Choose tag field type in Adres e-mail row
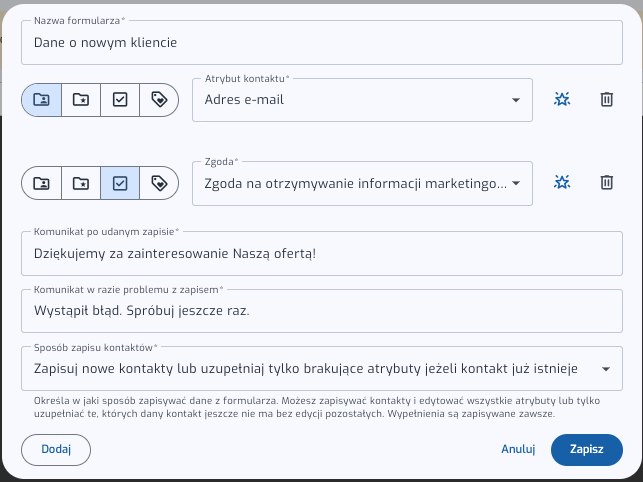This screenshot has width=643, height=482. (159, 100)
